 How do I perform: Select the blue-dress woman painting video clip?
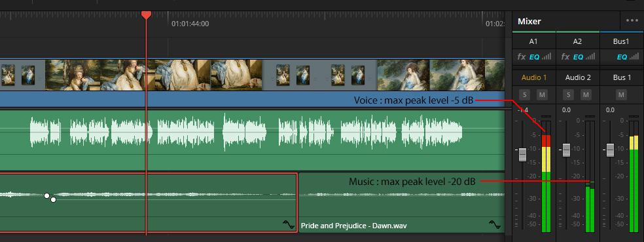(441, 75)
